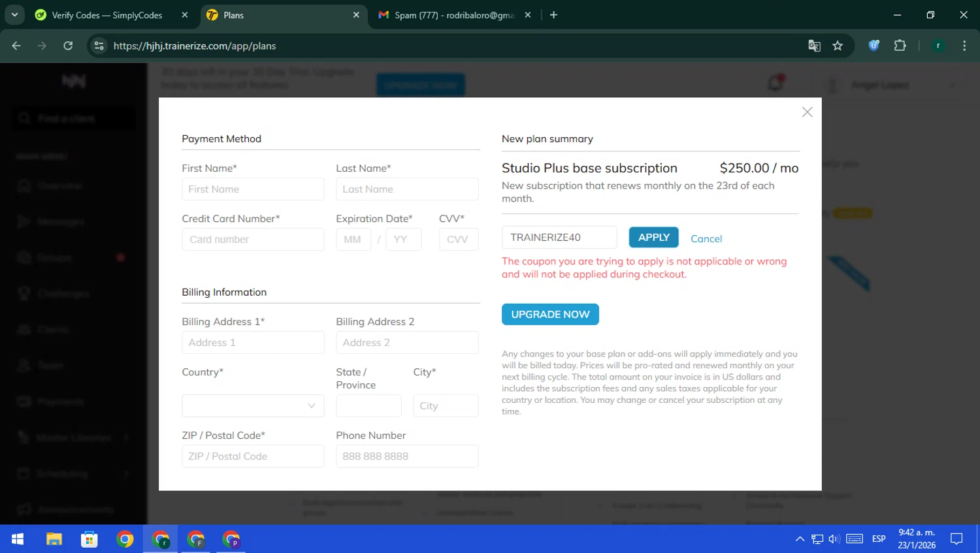Click the Cancel coupon link
This screenshot has width=980, height=553.
click(706, 239)
